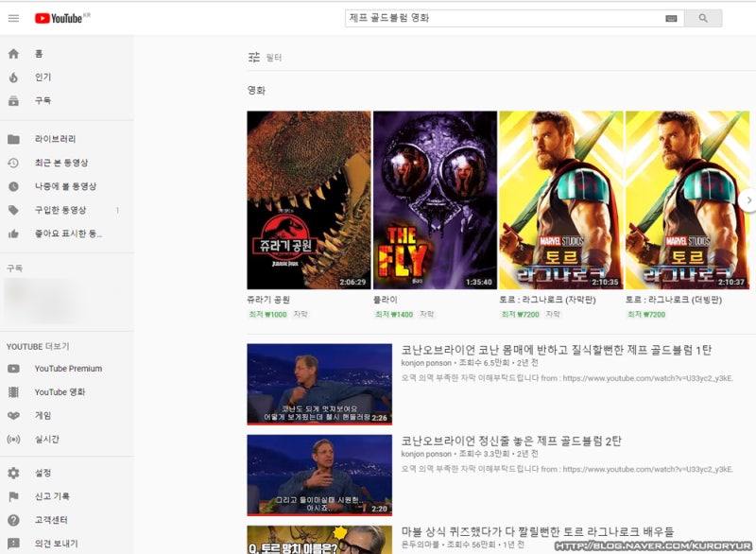Play the 토르 망치 quiz video thumbnail
Screen dimensions: 756x554
tap(319, 540)
